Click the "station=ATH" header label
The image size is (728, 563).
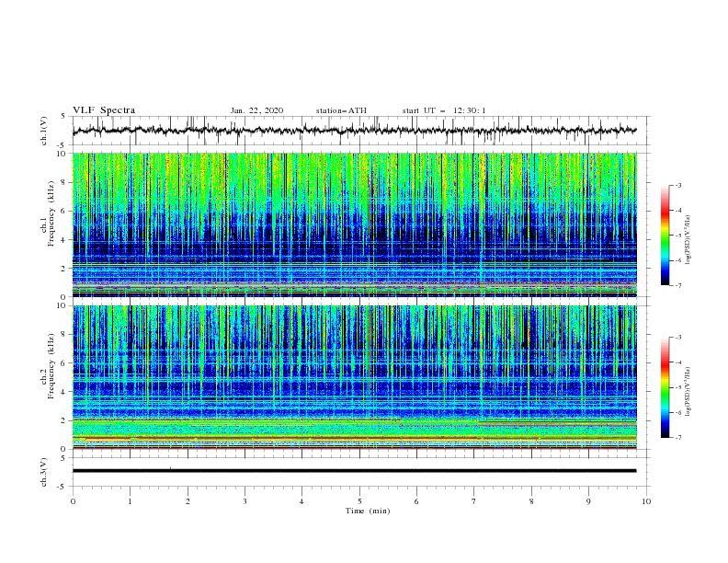click(x=341, y=110)
